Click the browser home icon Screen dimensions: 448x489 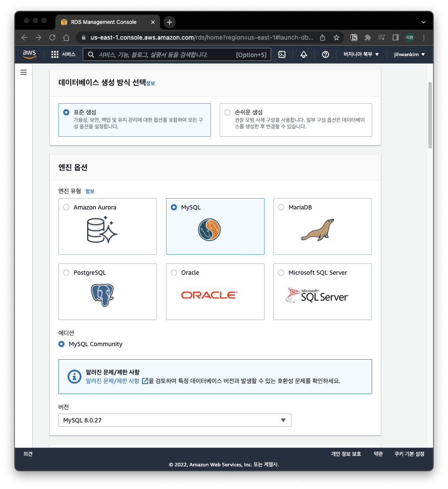coord(66,38)
